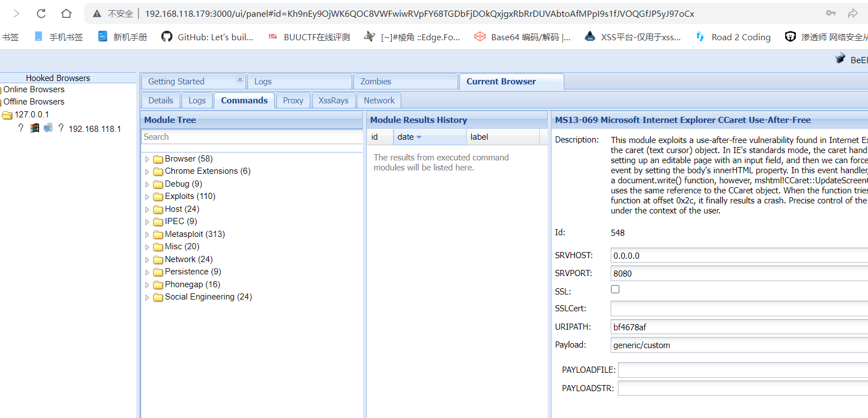Open the Zombies tab
This screenshot has width=868, height=418.
pos(406,82)
